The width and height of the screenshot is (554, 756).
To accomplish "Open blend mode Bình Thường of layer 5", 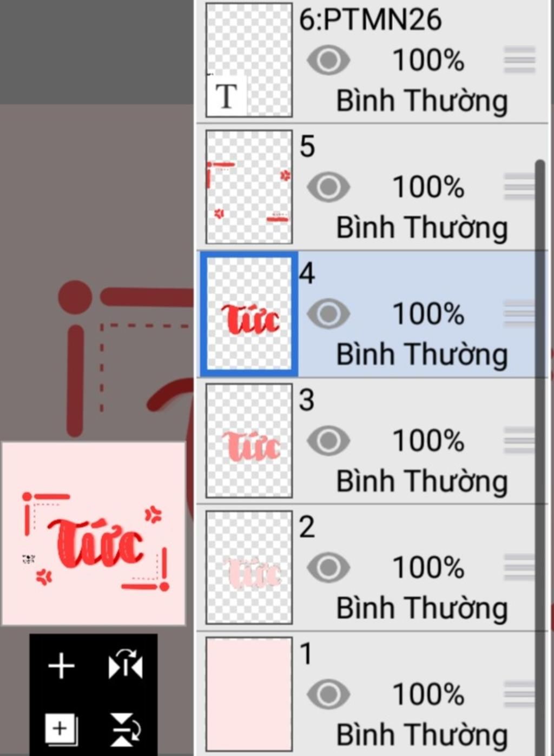I will 422,228.
